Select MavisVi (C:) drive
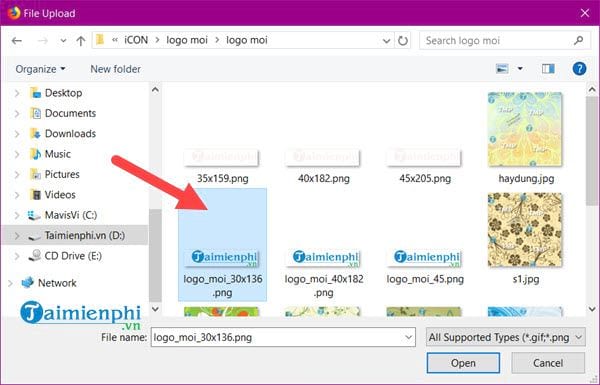600x385 pixels. (x=71, y=215)
